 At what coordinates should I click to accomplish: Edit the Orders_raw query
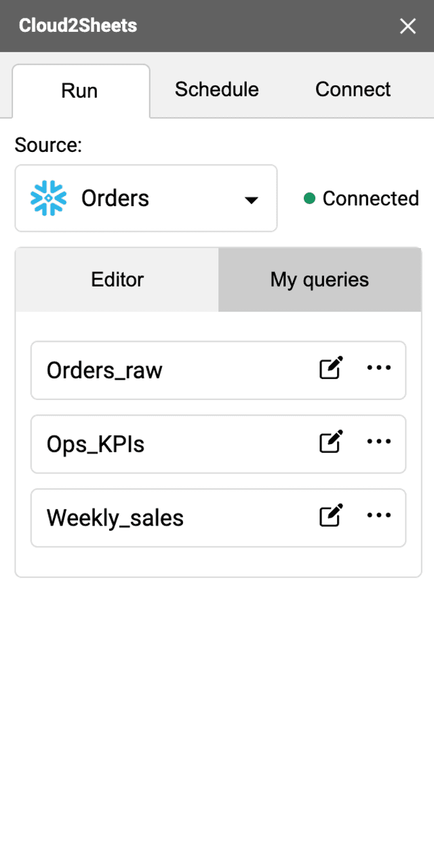click(x=331, y=368)
